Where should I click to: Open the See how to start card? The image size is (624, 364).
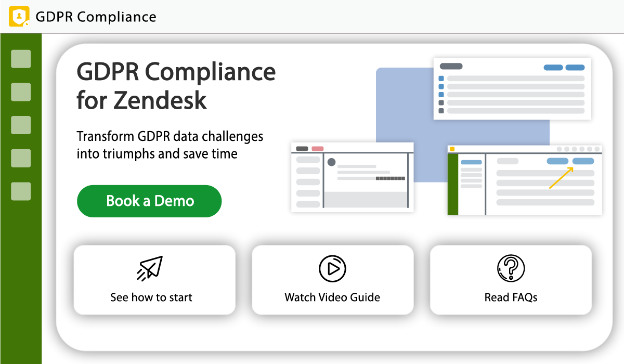pyautogui.click(x=154, y=280)
